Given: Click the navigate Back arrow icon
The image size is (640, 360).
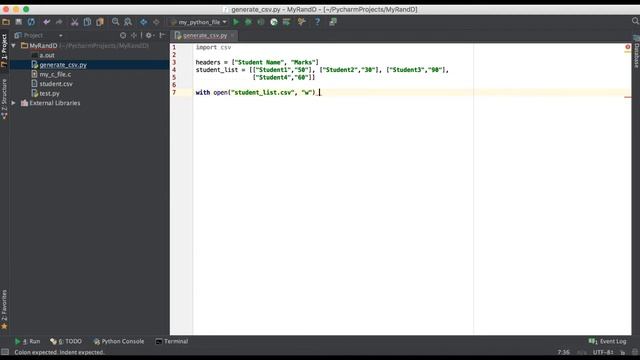Looking at the screenshot, I should point(143,22).
